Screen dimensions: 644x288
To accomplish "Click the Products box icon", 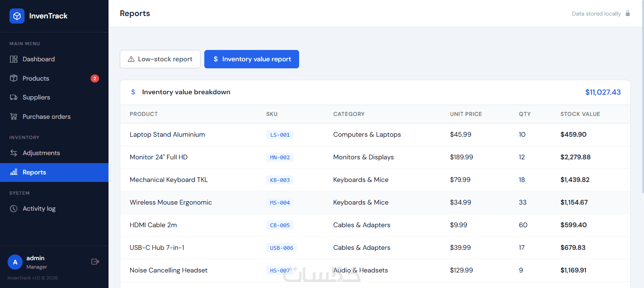I will [x=14, y=78].
